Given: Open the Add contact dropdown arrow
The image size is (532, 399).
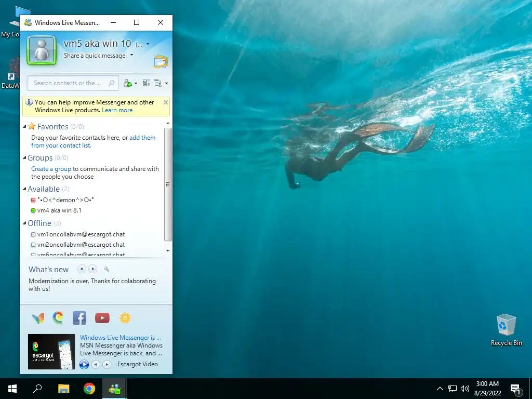Looking at the screenshot, I should [136, 84].
